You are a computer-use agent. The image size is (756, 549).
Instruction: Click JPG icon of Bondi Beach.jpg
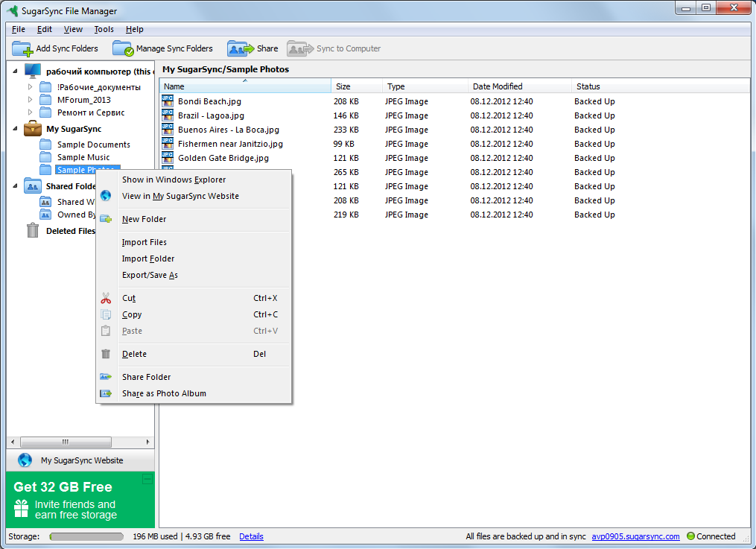point(168,101)
